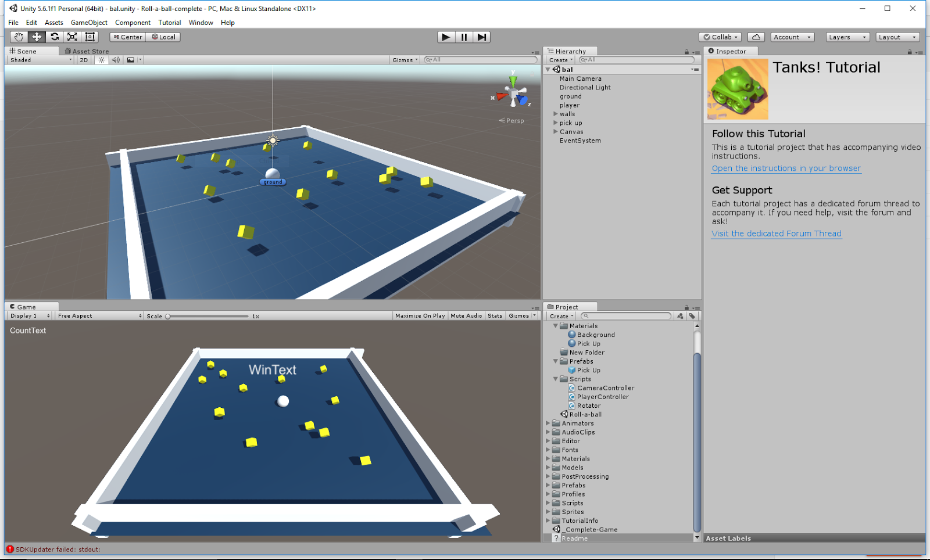The image size is (930, 560).
Task: Toggle Stats overlay in Game view
Action: [495, 316]
